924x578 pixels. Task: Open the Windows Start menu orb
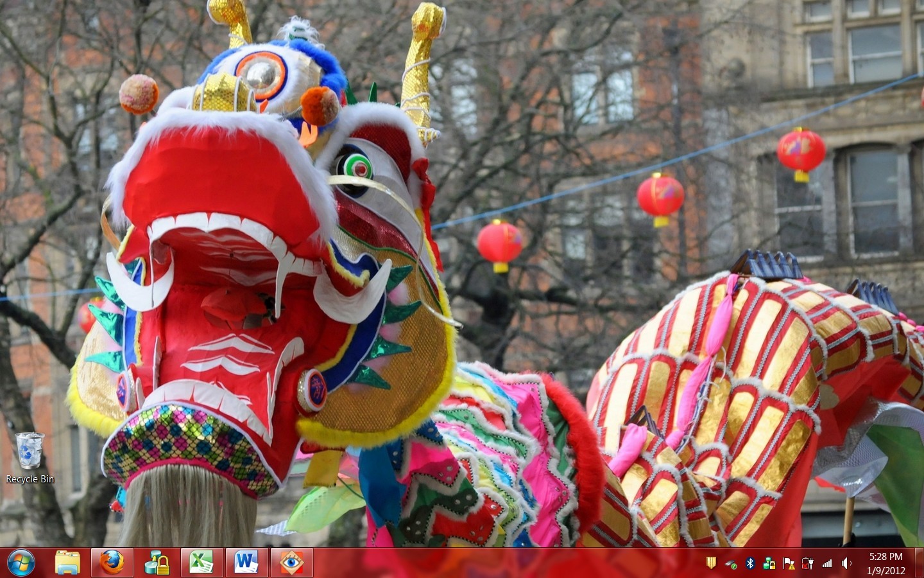21,563
